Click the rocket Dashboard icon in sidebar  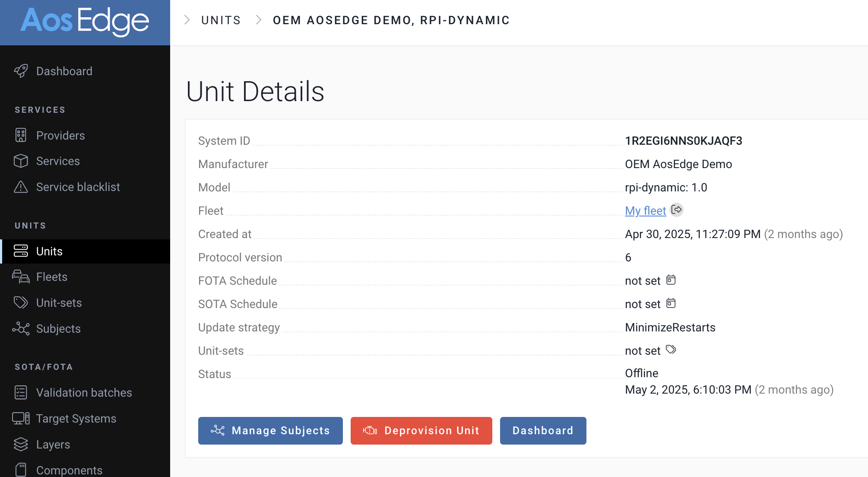pyautogui.click(x=21, y=71)
